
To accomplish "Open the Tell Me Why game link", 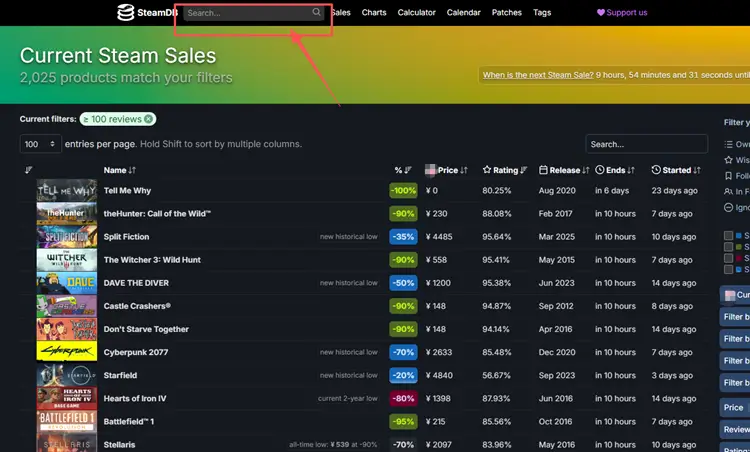I will tap(127, 190).
